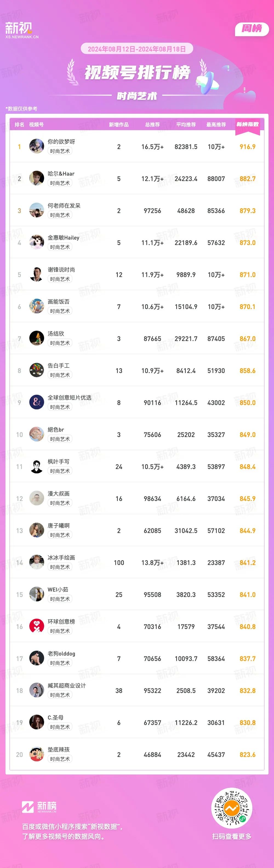Open account name 金惠敏Hailey
274x868 pixels.
click(64, 238)
